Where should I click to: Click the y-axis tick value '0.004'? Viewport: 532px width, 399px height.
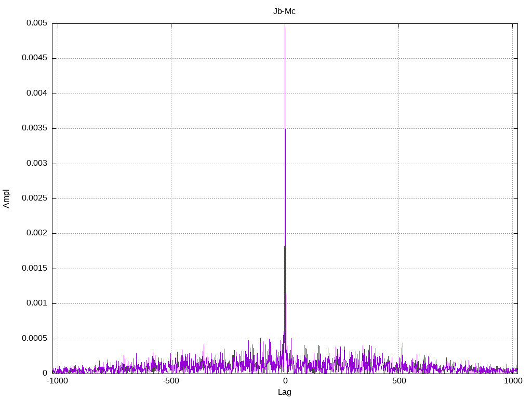37,94
